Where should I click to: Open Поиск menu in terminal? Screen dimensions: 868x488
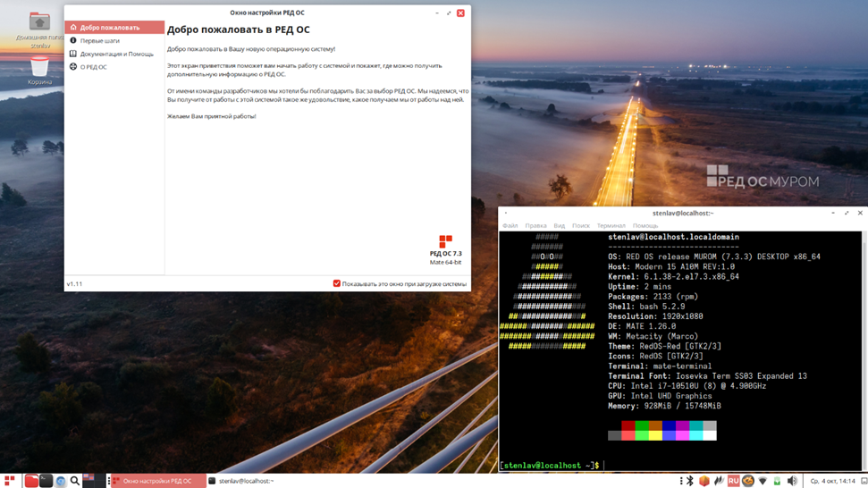click(581, 226)
